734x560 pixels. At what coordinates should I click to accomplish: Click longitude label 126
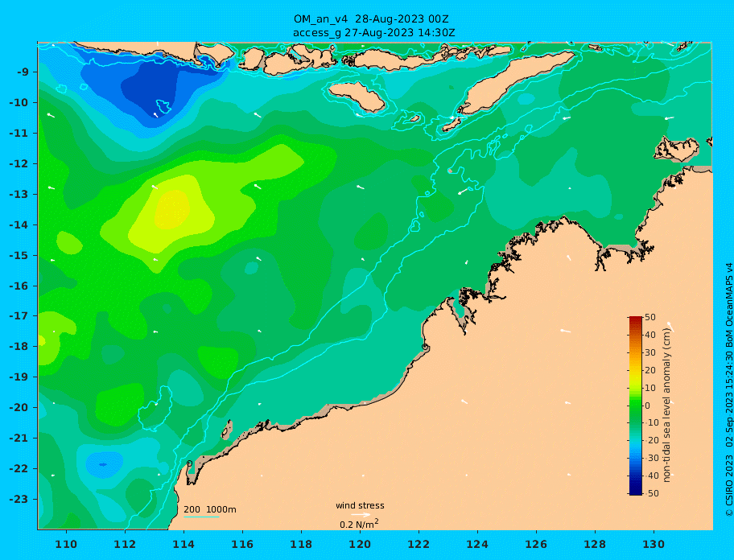point(536,544)
